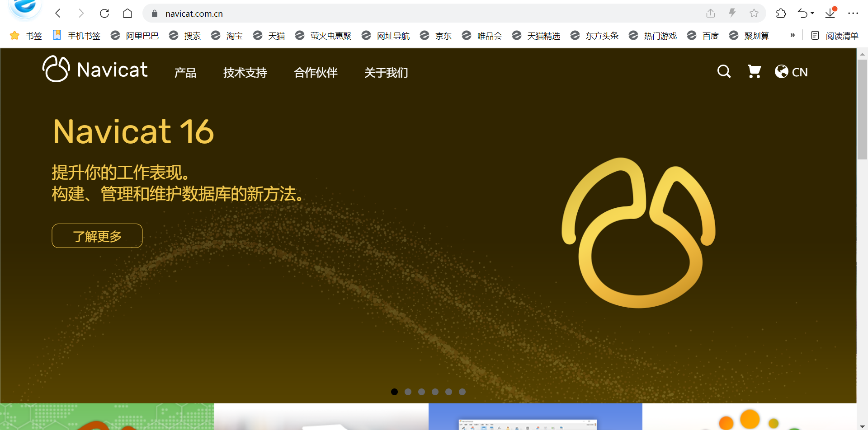
Task: Click the Navicat 16 headline
Action: point(133,131)
